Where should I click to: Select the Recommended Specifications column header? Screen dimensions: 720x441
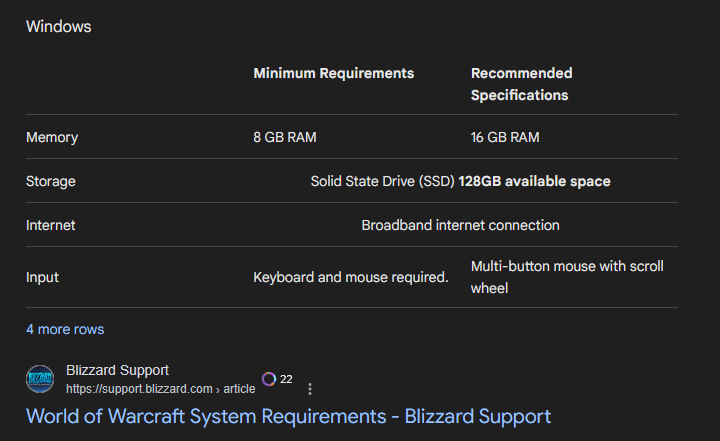click(521, 84)
